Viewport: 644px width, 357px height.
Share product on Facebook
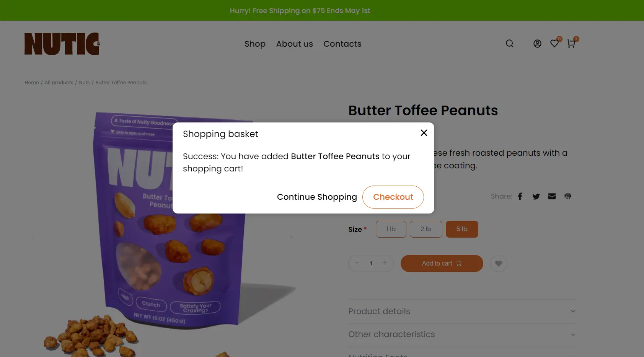520,196
